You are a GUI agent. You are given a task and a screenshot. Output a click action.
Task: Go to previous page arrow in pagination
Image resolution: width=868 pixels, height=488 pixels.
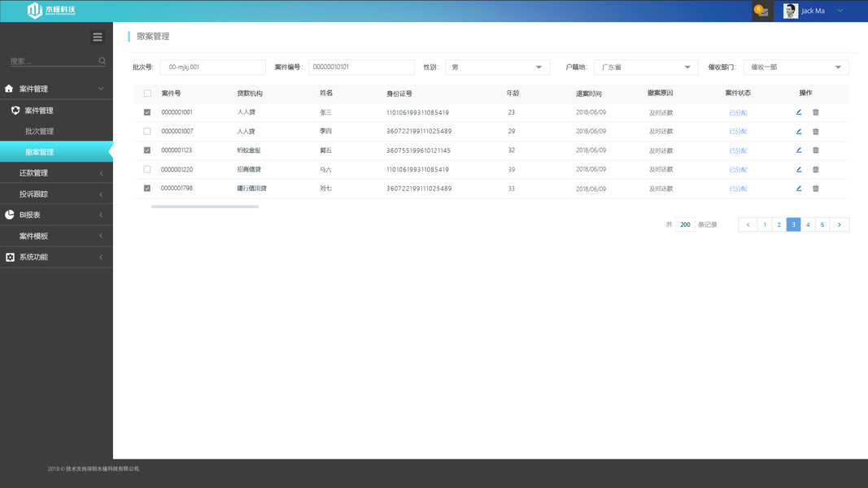point(748,224)
